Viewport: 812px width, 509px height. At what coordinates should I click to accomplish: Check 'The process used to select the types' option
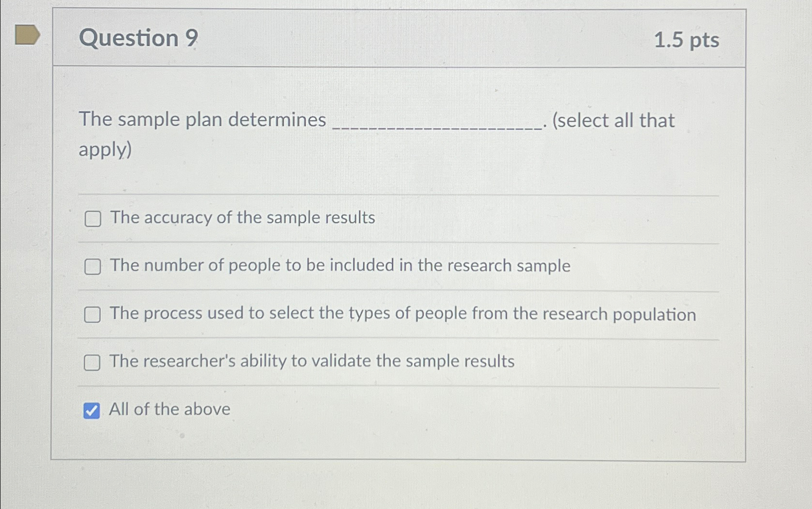[x=93, y=314]
